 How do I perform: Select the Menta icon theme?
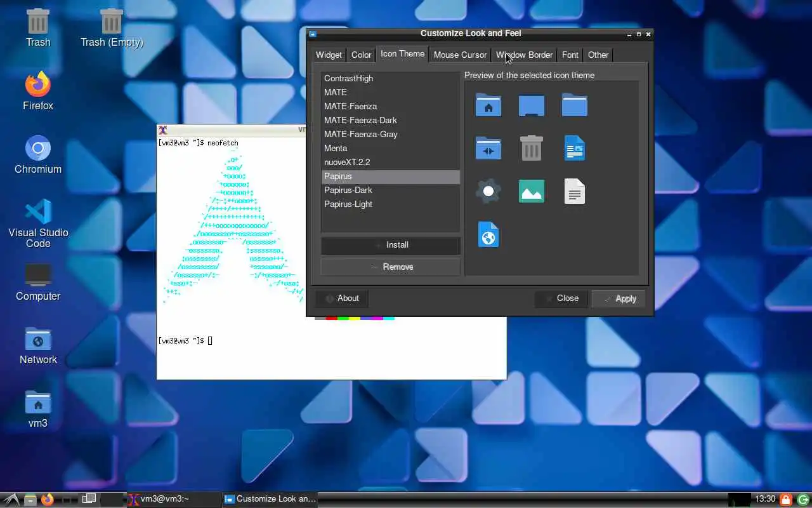390,148
